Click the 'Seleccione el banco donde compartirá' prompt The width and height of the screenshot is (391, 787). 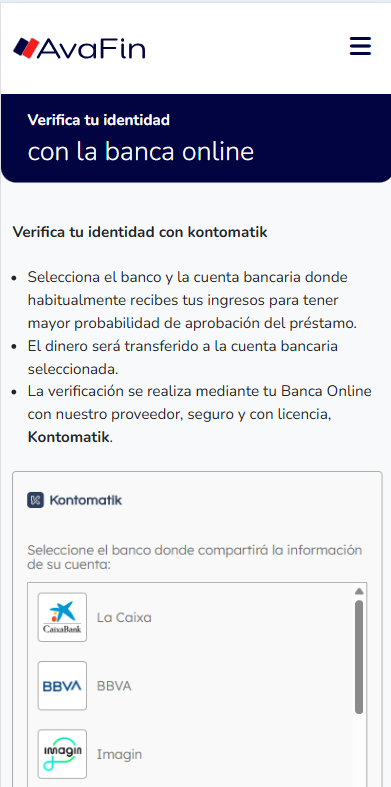(195, 557)
